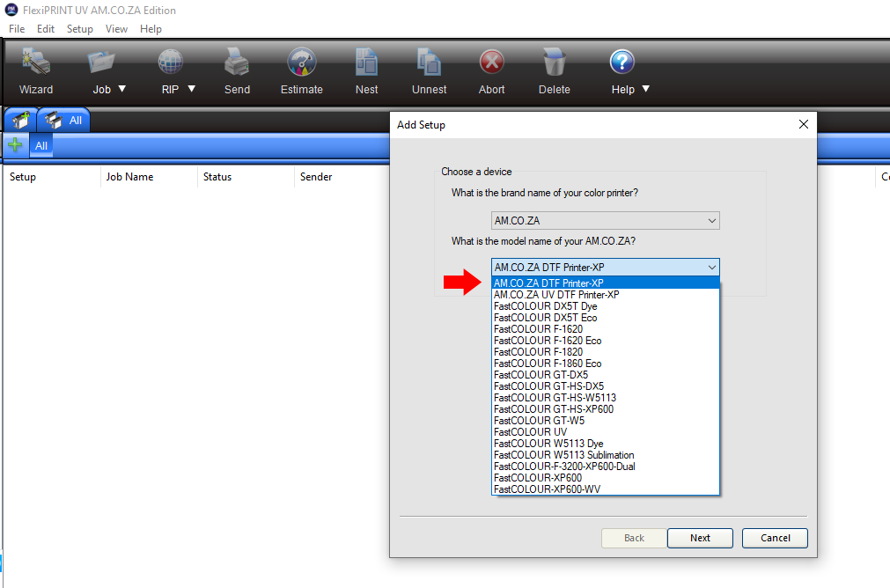Open the Setup menu
The image size is (890, 588).
coord(79,29)
